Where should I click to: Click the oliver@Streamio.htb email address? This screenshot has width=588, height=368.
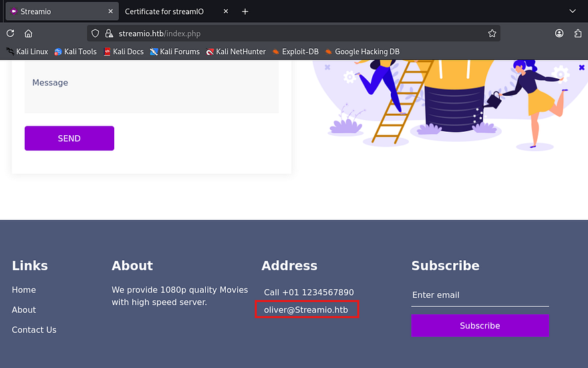click(x=306, y=310)
